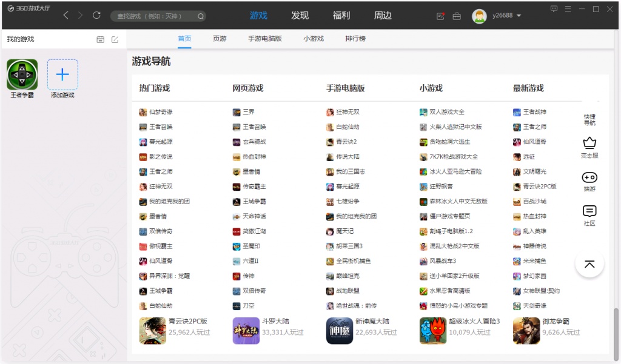621x364 pixels.
Task: Open the feedback message icon in title bar
Action: pos(554,8)
